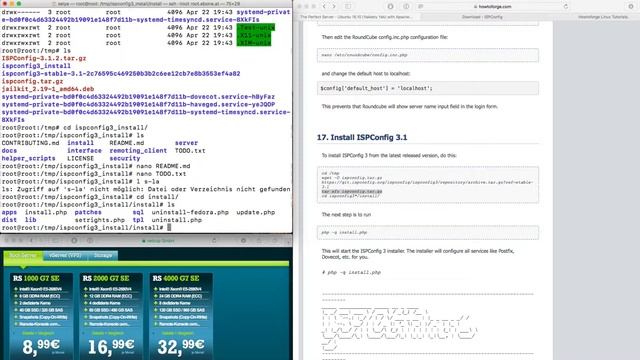The image size is (640, 360).
Task: Click the green close-adjacent zoom button of terminal
Action: (19, 4)
